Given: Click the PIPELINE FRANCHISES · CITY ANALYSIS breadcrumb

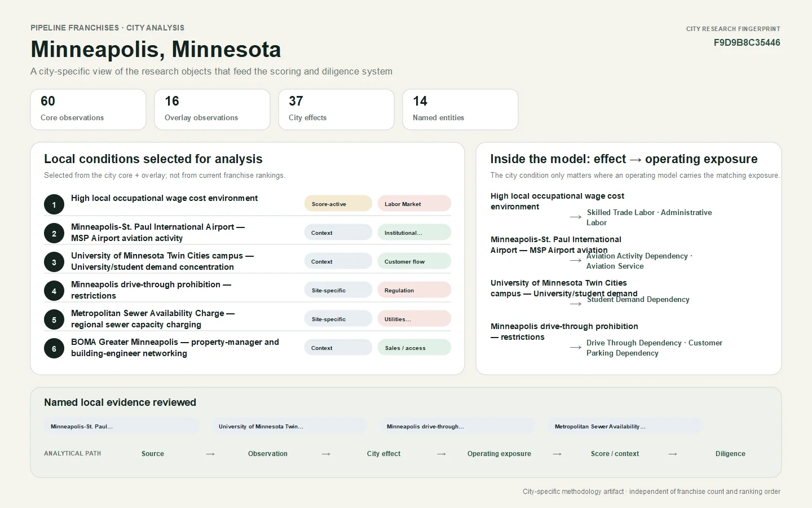Looking at the screenshot, I should (107, 28).
